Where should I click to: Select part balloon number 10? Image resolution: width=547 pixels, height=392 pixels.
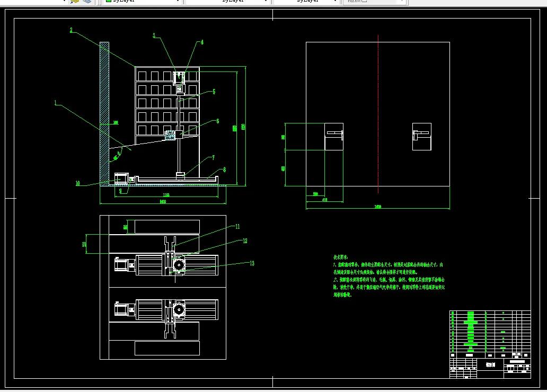coord(78,183)
